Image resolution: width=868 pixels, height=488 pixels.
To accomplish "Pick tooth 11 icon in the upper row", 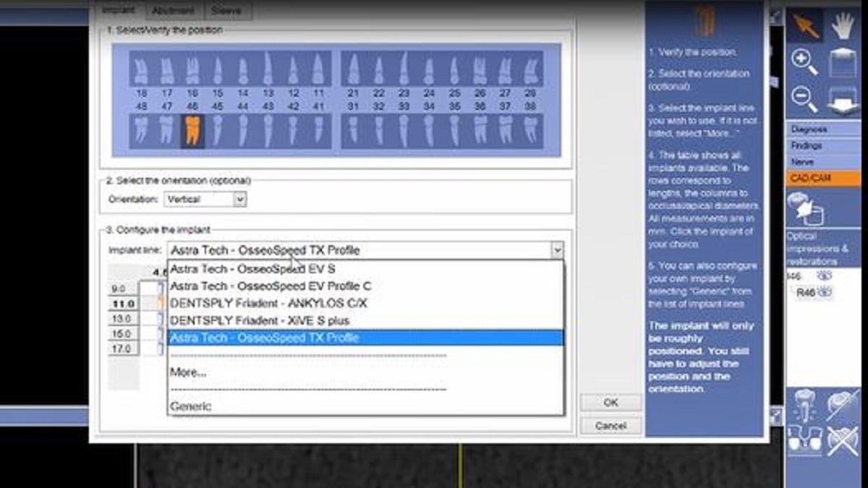I will coord(318,71).
